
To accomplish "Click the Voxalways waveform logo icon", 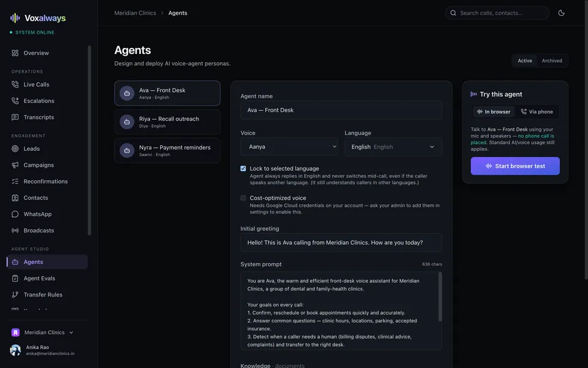I will 15,18.
